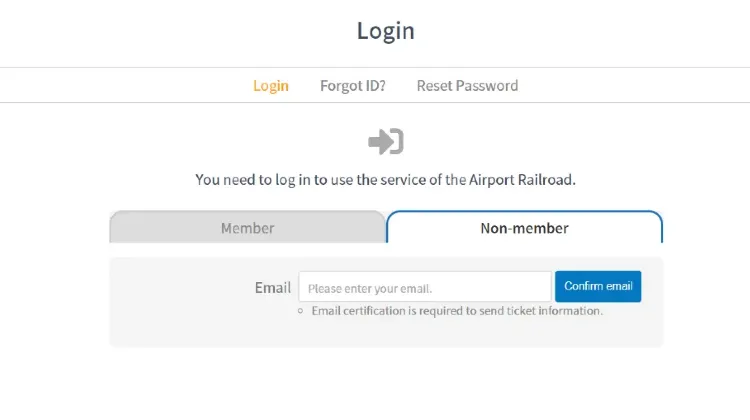Click the Email input field
The width and height of the screenshot is (750, 420).
(424, 287)
